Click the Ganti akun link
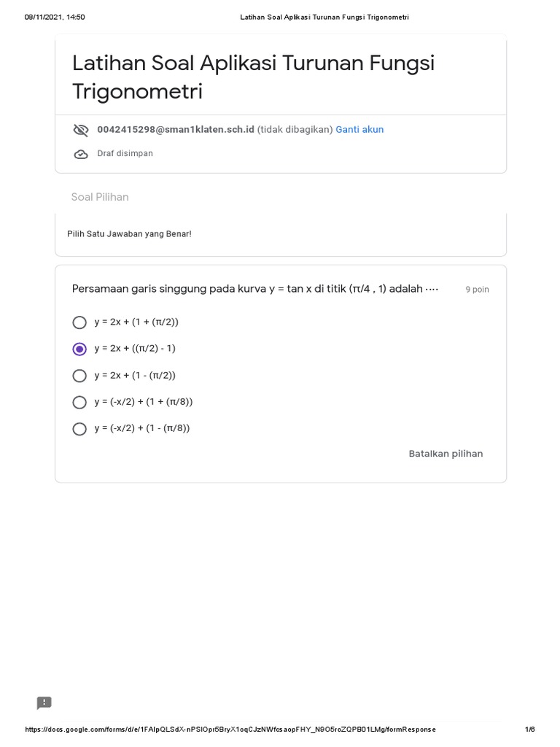The height and width of the screenshot is (747, 560). 359,130
